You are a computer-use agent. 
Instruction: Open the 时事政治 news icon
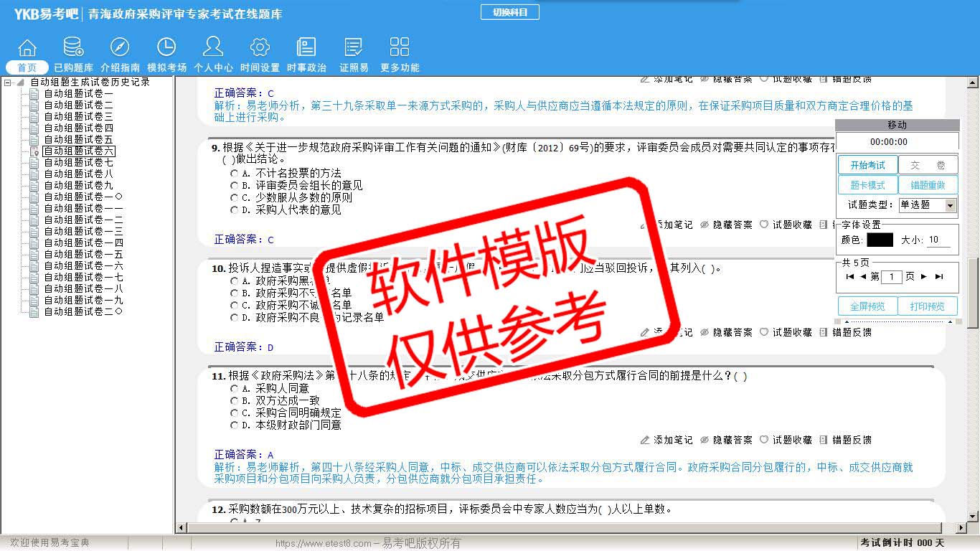pos(306,48)
